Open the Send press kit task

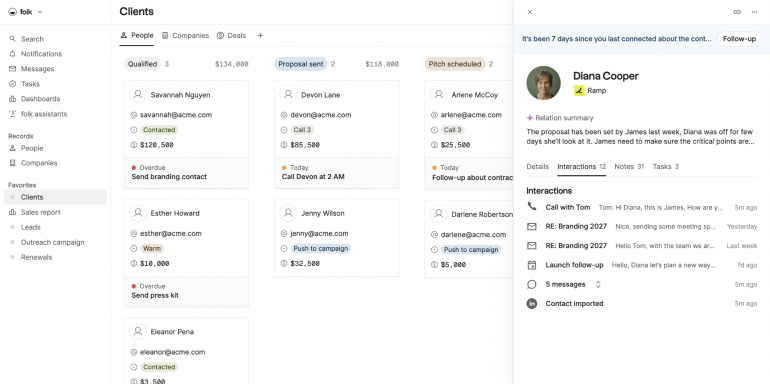155,296
